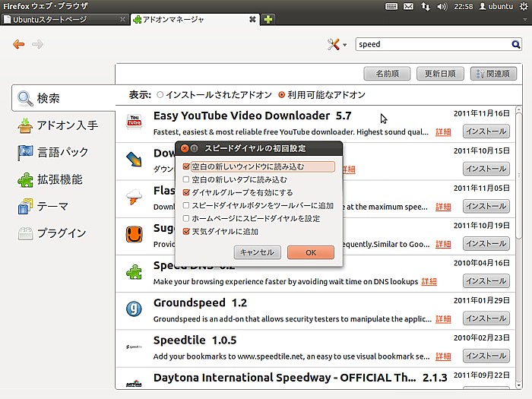The width and height of the screenshot is (532, 399).
Task: Install the Speedtile add-on
Action: coord(486,356)
